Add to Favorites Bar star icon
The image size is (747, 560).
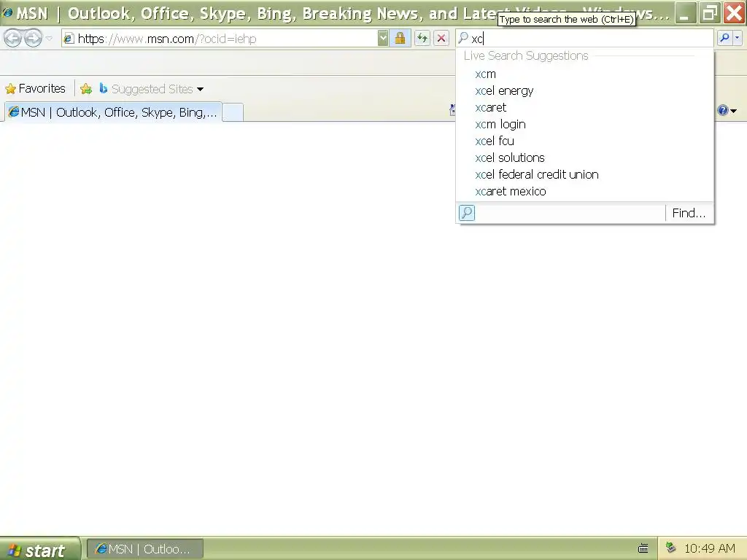pos(86,88)
